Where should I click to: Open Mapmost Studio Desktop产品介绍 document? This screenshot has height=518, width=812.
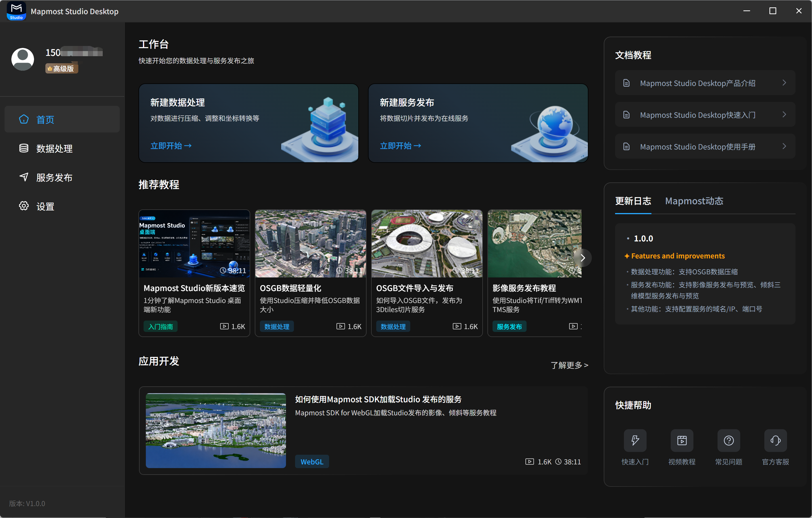pyautogui.click(x=705, y=83)
